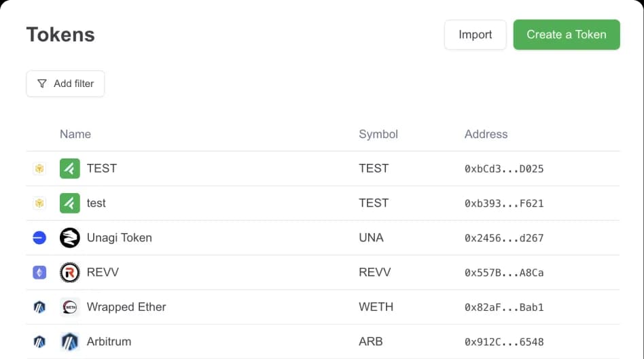
Task: Click the REVV token logo
Action: 70,273
